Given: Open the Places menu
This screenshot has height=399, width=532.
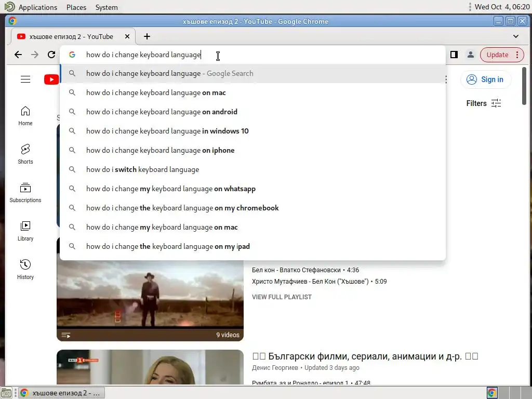Looking at the screenshot, I should [76, 7].
